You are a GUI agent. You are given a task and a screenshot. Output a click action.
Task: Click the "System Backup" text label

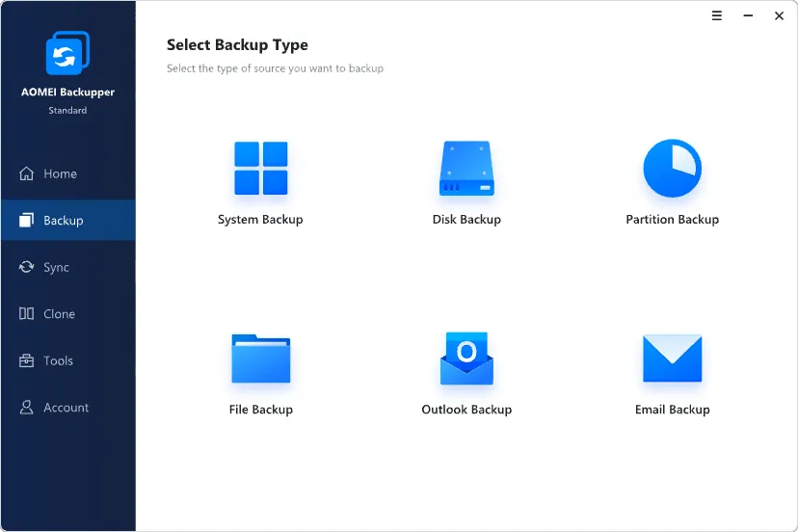260,220
